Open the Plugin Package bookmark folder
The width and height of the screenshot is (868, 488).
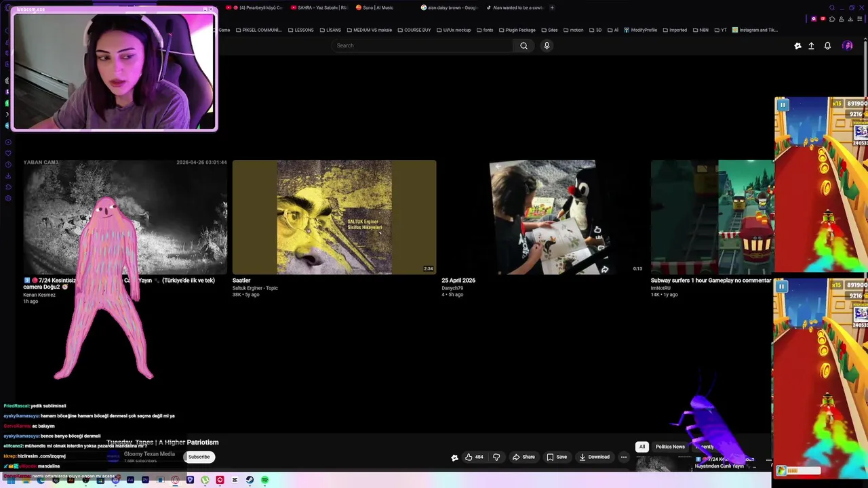coord(517,30)
